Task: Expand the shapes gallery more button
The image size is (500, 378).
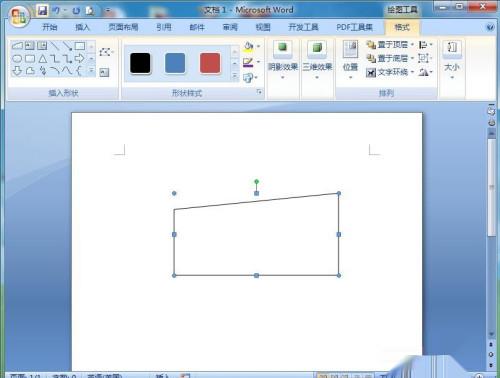Action: click(91, 70)
